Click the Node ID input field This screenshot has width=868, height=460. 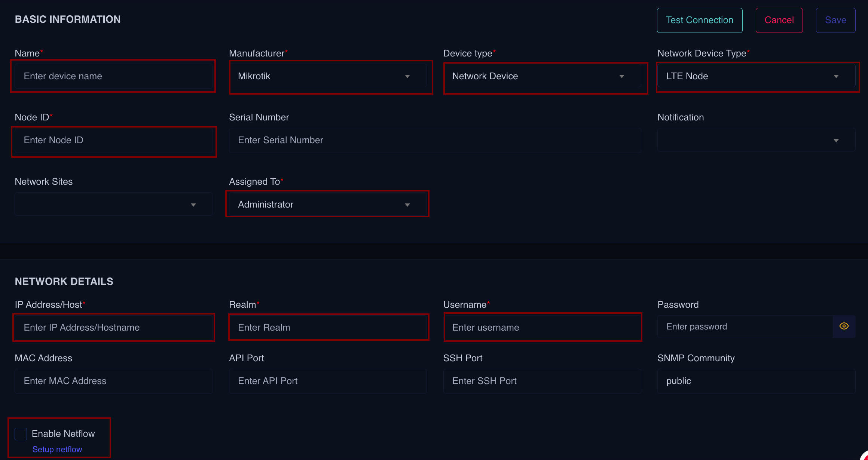coord(113,140)
